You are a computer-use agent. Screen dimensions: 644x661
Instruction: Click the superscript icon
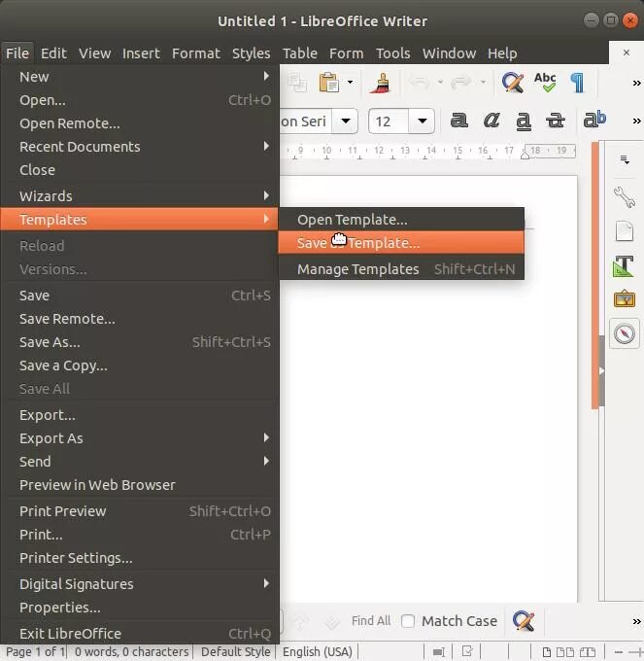coord(594,120)
